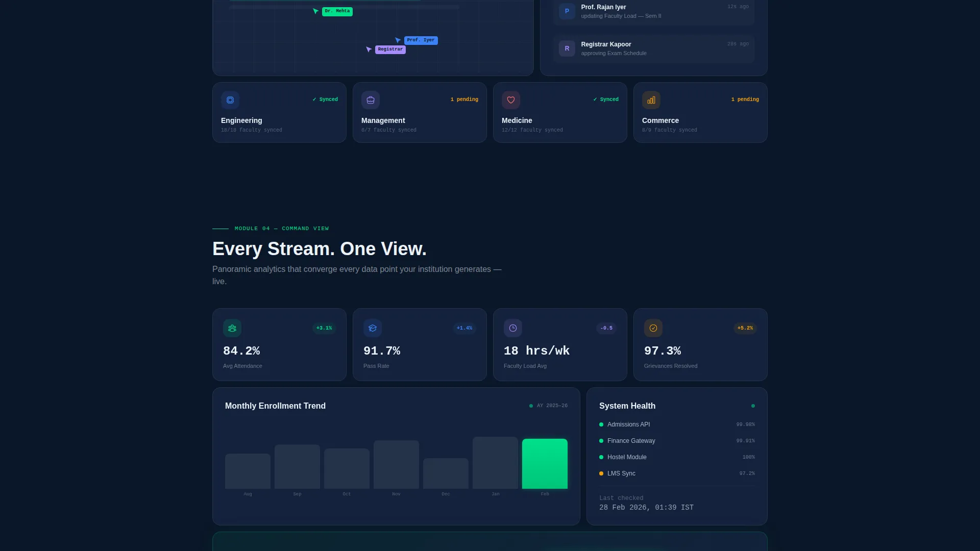980x551 pixels.
Task: Open the Commerce department card
Action: tap(700, 113)
